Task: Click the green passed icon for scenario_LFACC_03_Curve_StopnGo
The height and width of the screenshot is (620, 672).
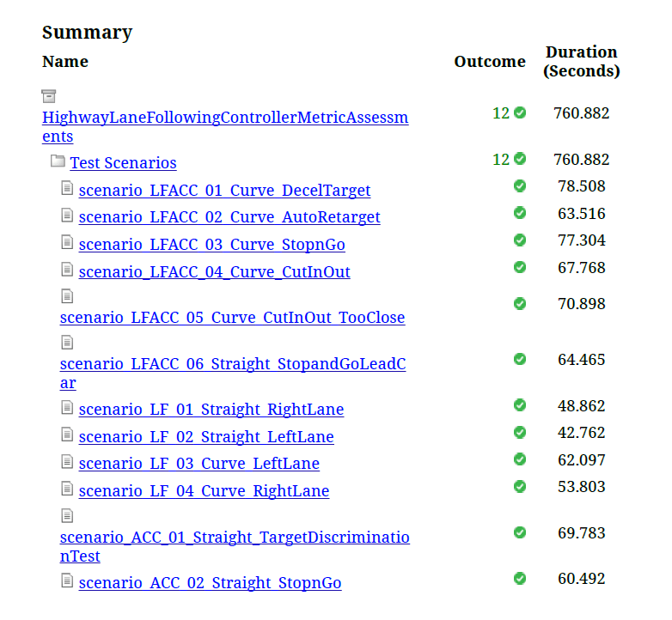Action: pos(520,240)
